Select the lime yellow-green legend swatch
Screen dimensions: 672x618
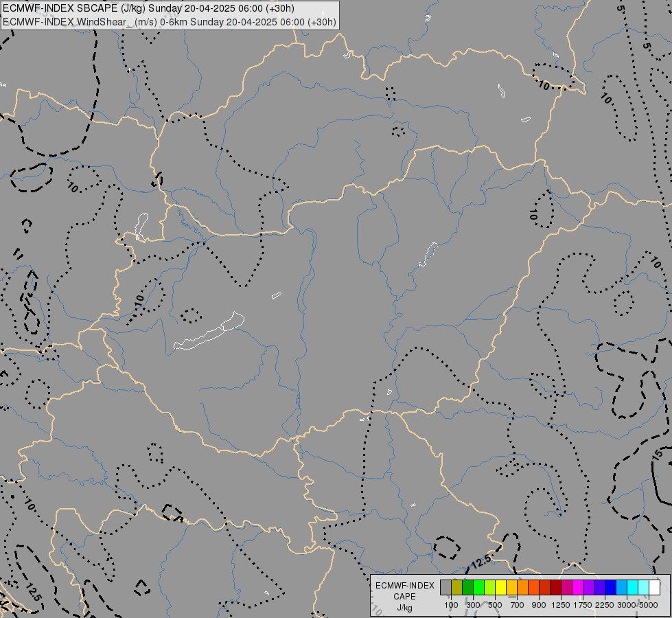pos(490,588)
